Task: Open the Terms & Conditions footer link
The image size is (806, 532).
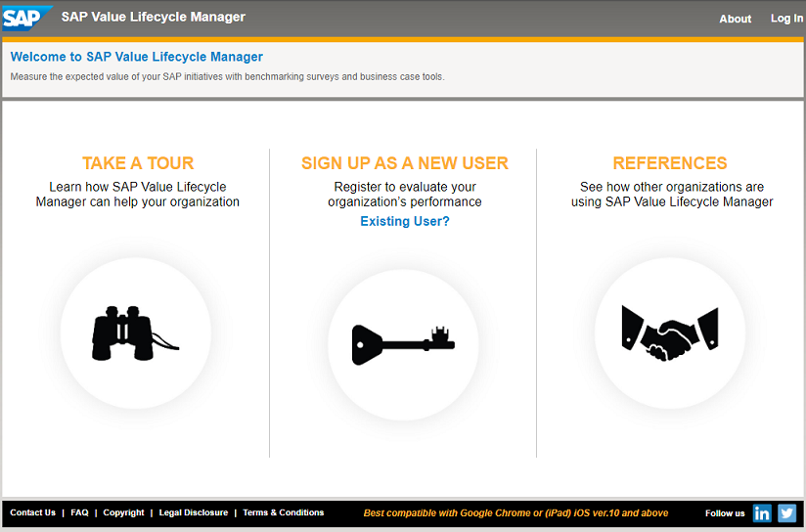Action: tap(284, 512)
